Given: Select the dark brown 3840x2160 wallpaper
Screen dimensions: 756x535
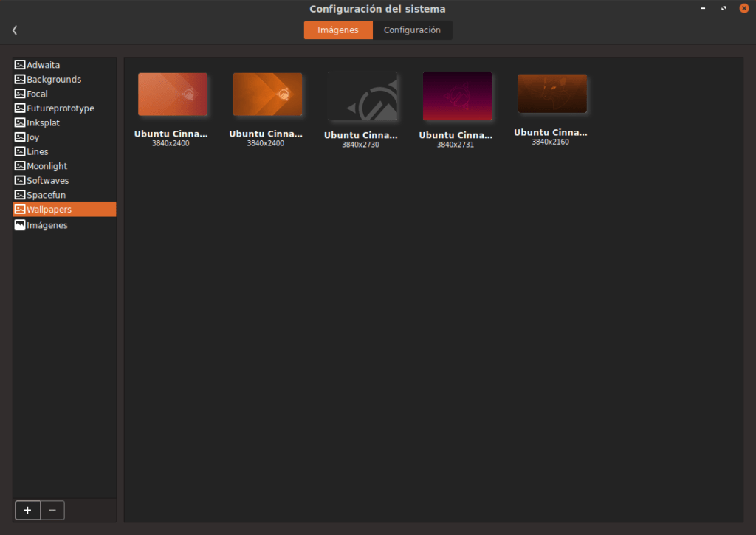Looking at the screenshot, I should (552, 93).
